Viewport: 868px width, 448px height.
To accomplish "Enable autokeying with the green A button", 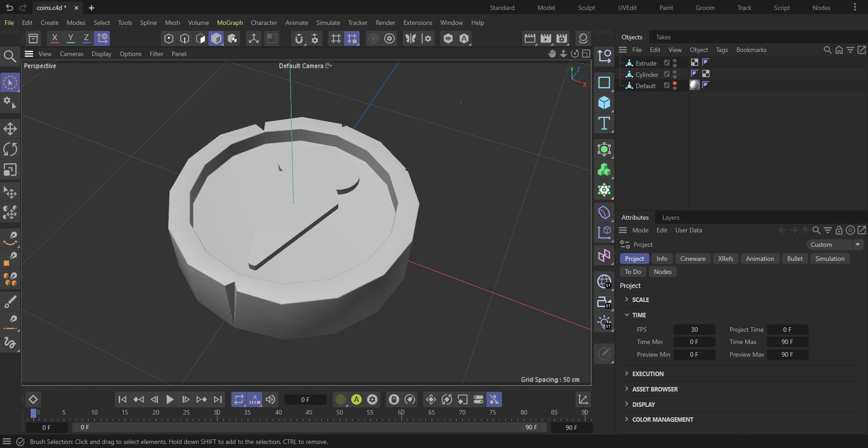I will (x=356, y=399).
